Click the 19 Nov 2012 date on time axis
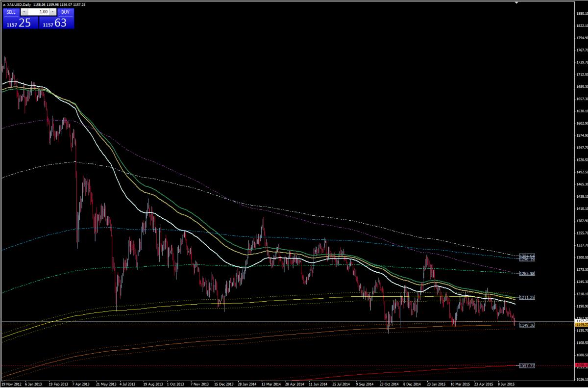This screenshot has height=388, width=588. coord(11,385)
